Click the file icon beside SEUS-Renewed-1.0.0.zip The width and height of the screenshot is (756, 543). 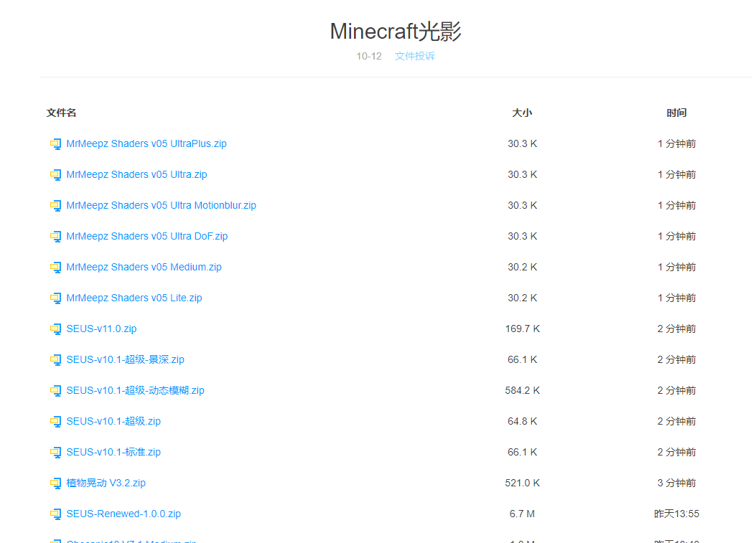[x=55, y=514]
